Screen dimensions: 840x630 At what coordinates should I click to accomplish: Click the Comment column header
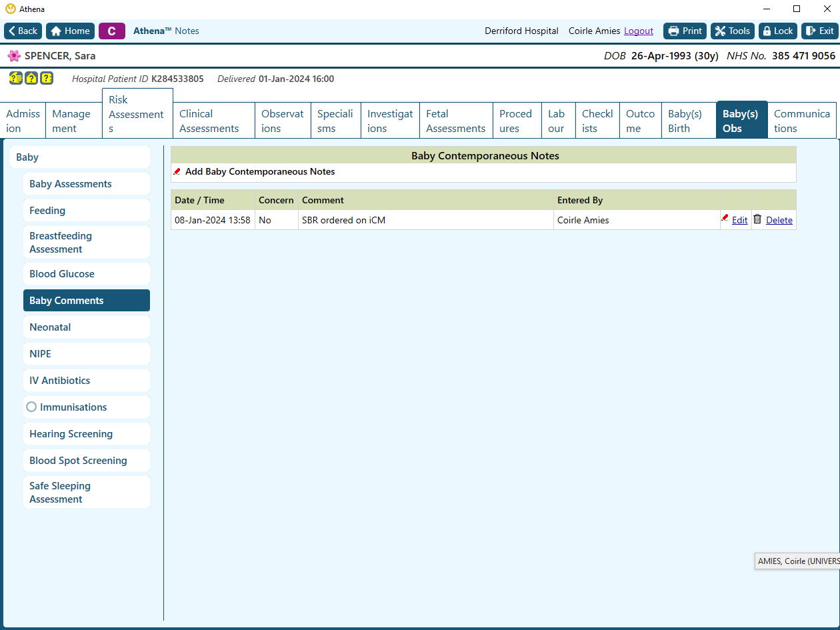tap(425, 200)
